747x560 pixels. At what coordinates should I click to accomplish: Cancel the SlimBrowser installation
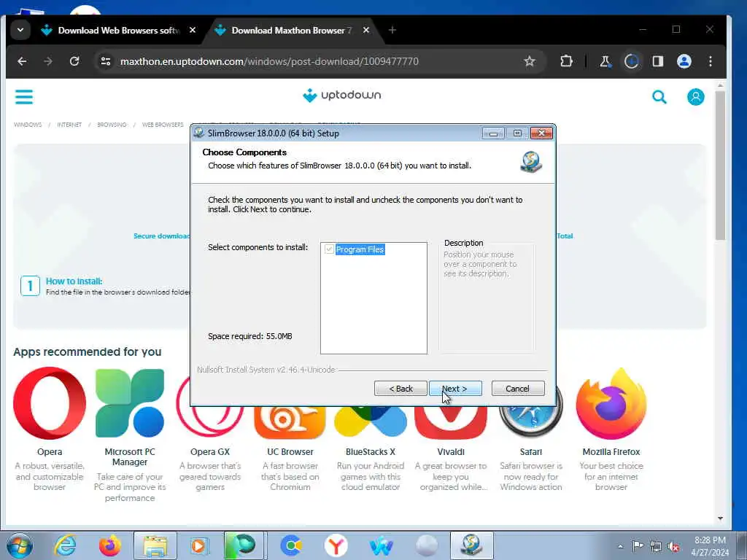[x=517, y=389]
